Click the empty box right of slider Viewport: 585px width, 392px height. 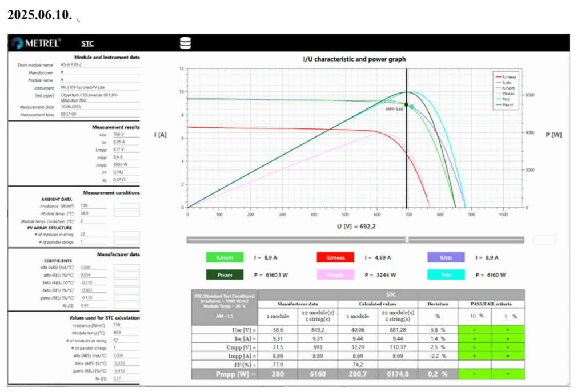click(544, 240)
